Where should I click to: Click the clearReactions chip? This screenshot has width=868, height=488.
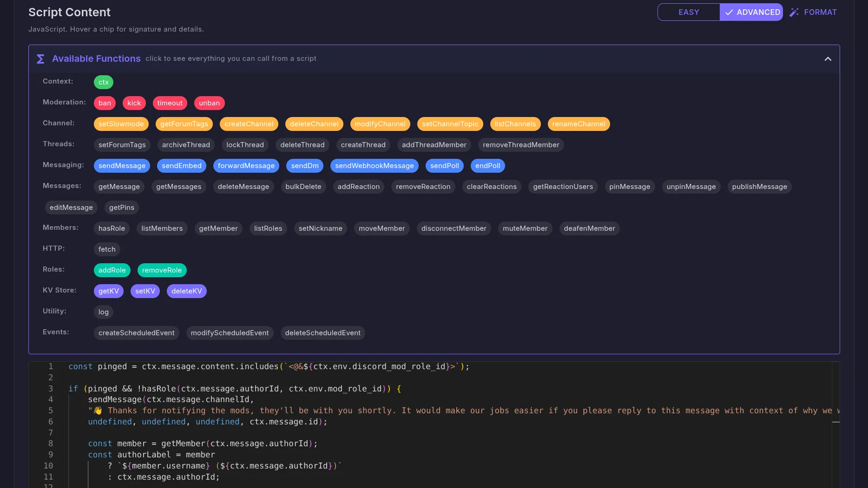(492, 187)
